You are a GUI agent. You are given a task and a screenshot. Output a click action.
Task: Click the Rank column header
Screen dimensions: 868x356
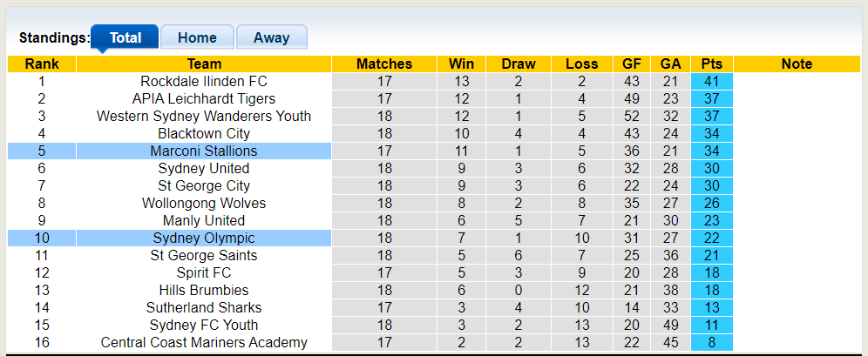click(x=42, y=64)
